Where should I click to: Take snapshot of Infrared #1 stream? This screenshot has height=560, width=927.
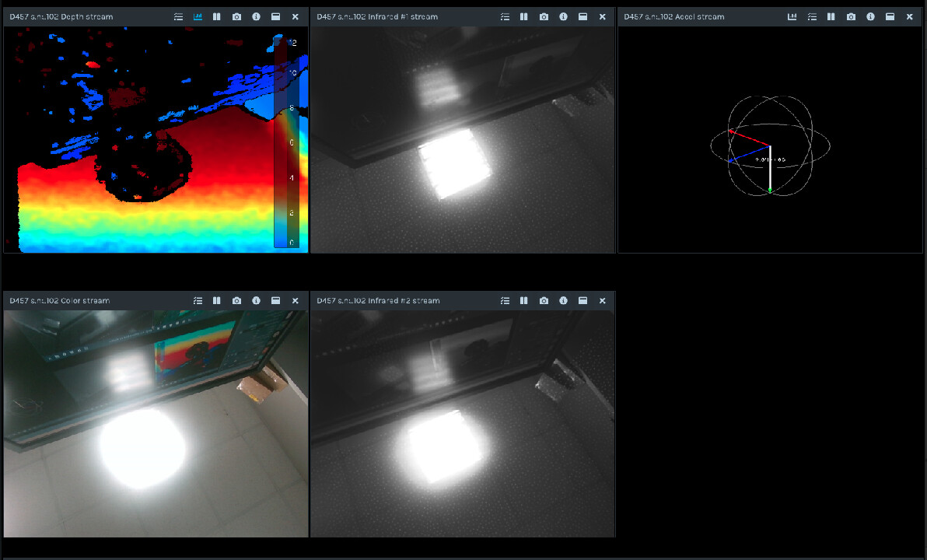pos(544,16)
